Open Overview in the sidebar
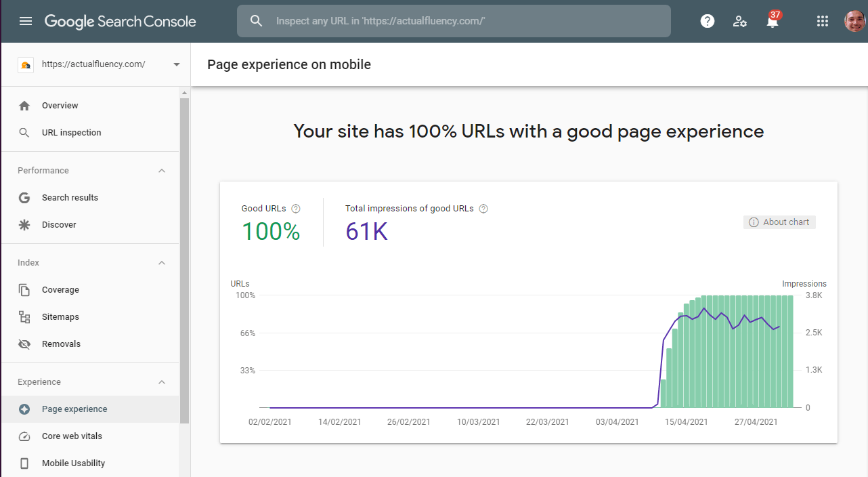Screen dimensions: 868x477 click(x=90, y=106)
